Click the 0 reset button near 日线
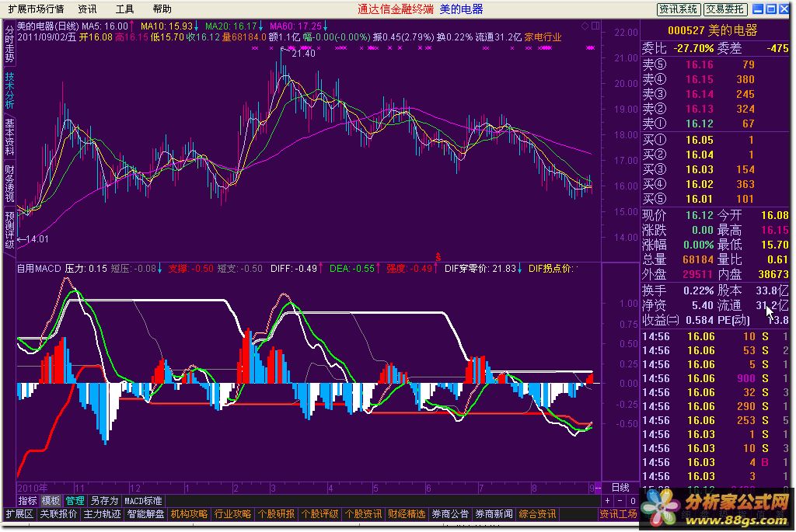The image size is (796, 532). tap(633, 501)
